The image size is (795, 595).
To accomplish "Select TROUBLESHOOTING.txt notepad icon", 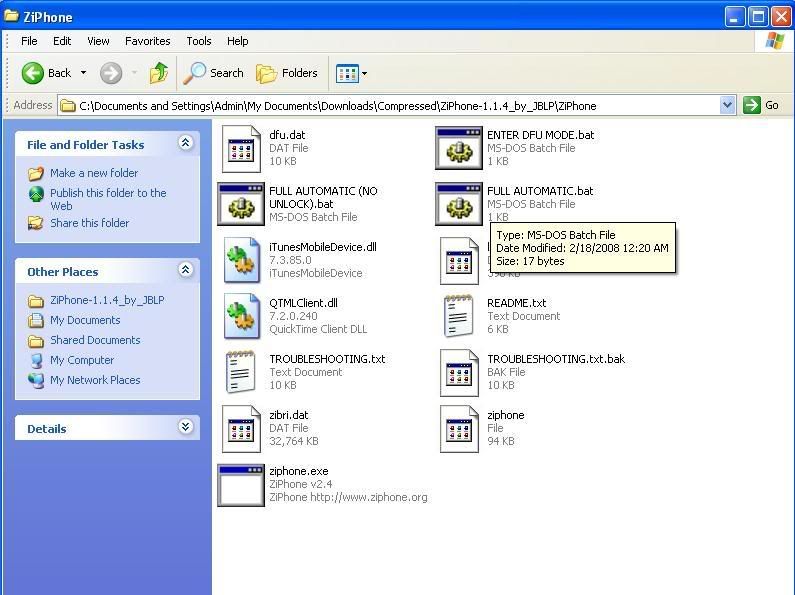I will pyautogui.click(x=241, y=373).
